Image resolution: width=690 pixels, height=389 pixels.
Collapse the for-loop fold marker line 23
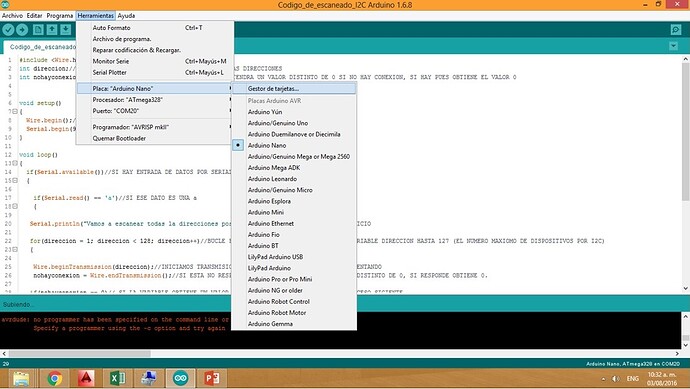click(x=15, y=250)
